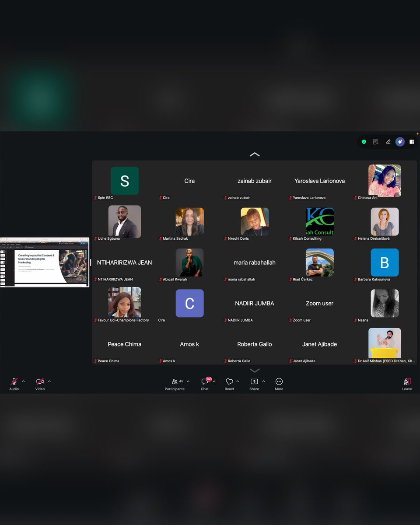Click the large 'maria rabahallah' tile name
Screen dimensions: 420x525
pyautogui.click(x=255, y=262)
